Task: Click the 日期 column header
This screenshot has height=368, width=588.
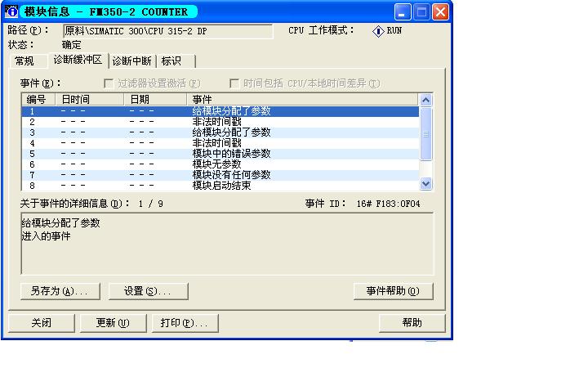Action: pyautogui.click(x=155, y=100)
